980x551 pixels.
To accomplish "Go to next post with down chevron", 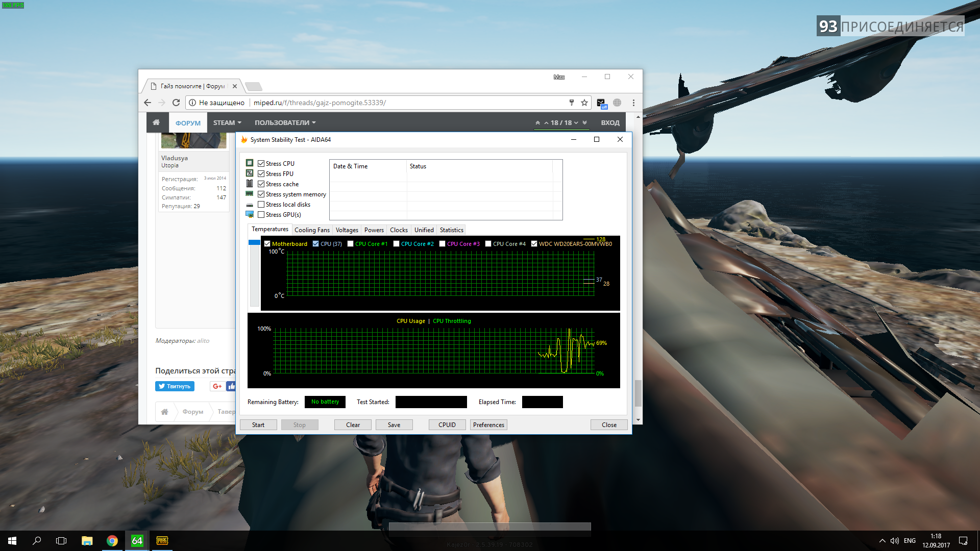I will click(x=576, y=123).
